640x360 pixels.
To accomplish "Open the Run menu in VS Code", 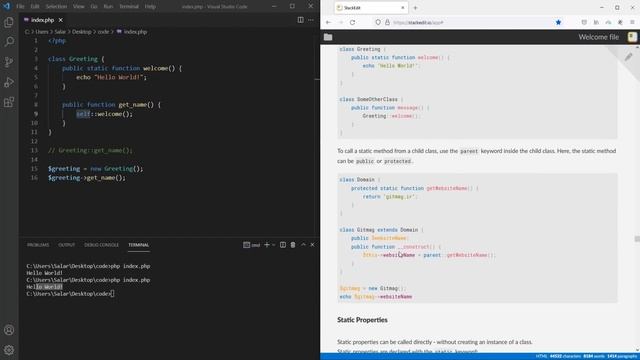I will coord(108,7).
